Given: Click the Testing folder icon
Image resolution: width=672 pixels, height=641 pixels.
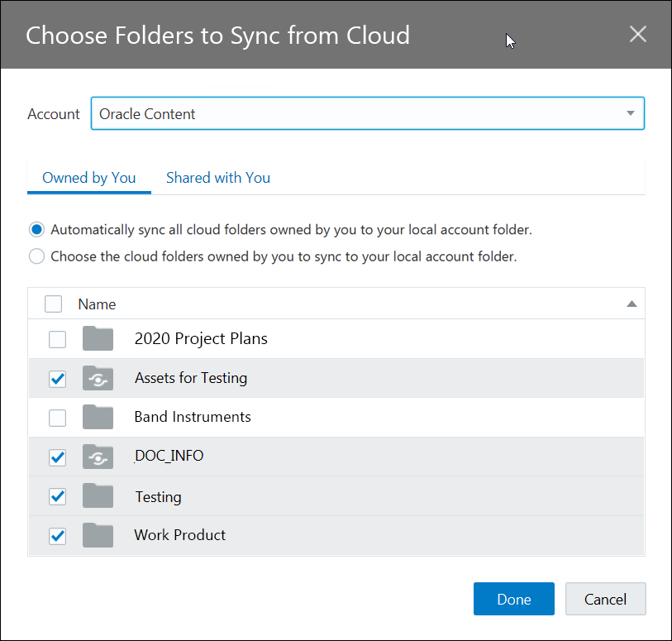Looking at the screenshot, I should coord(98,496).
